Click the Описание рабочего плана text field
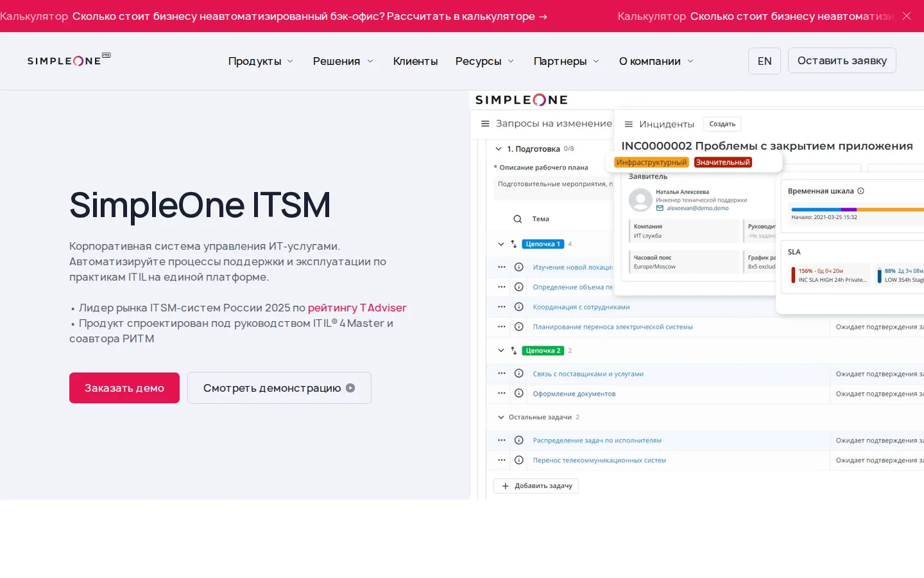 coord(554,187)
